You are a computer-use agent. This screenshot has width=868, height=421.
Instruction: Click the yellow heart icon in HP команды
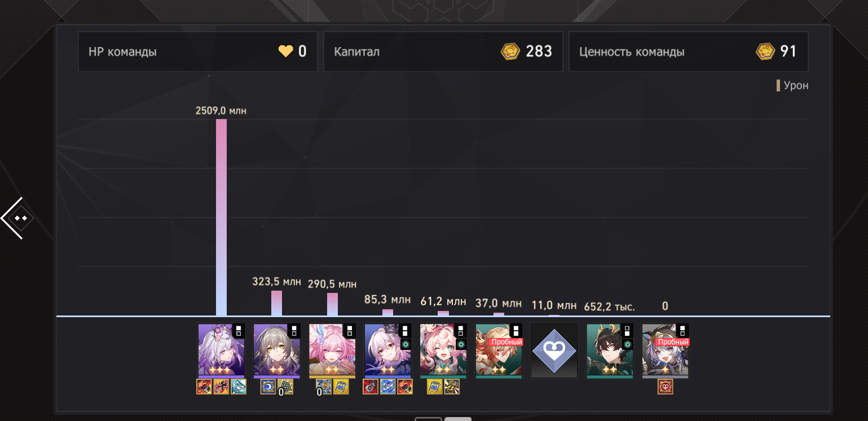(x=286, y=51)
